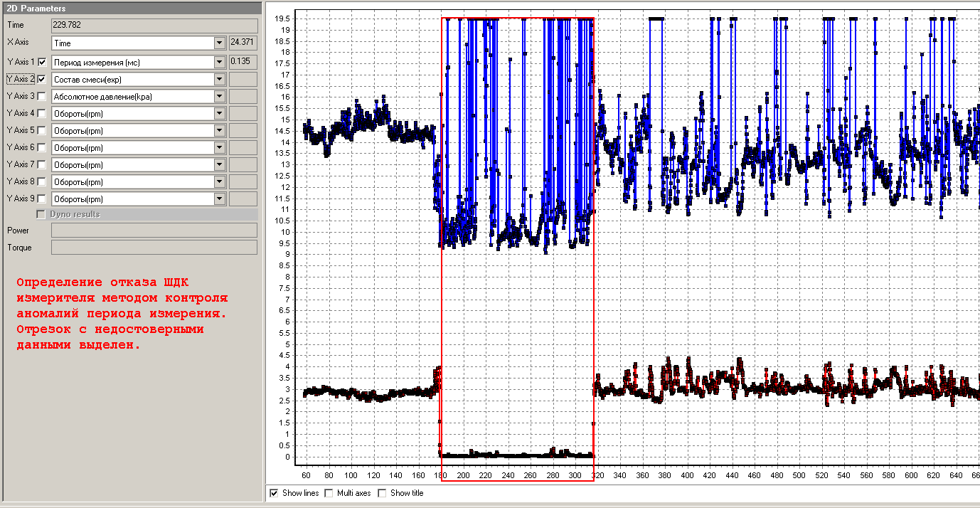
Task: Enable the Y Axis 3 checkbox
Action: (x=41, y=97)
